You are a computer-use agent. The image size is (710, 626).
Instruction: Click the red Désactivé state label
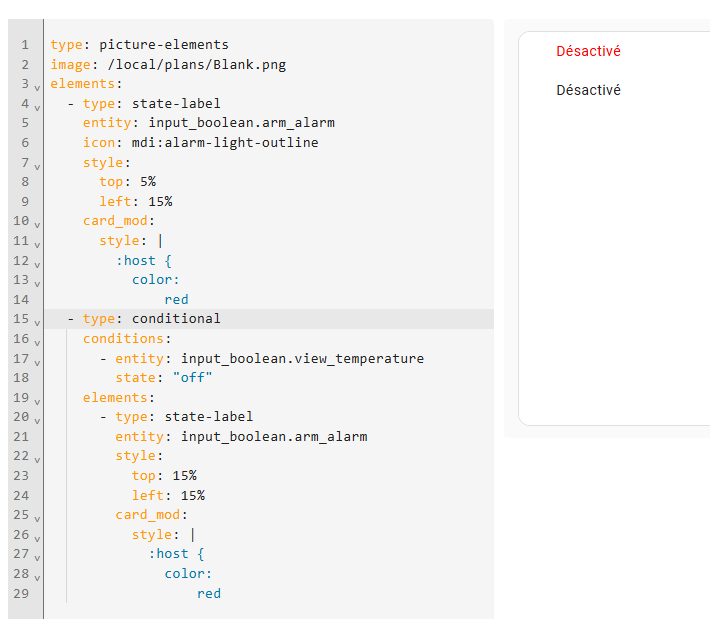pos(588,51)
